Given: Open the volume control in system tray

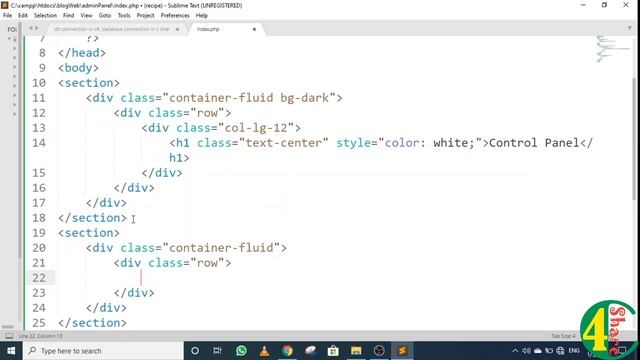Looking at the screenshot, I should point(527,351).
